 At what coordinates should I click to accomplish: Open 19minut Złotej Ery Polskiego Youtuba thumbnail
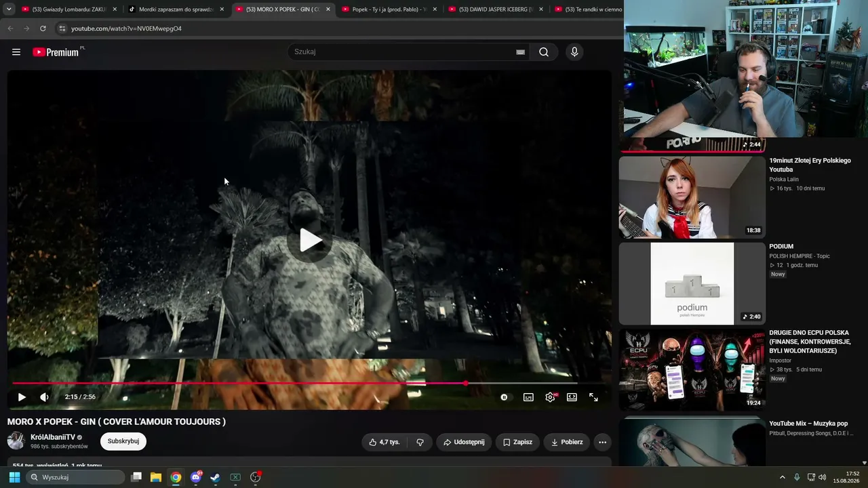[x=692, y=198]
